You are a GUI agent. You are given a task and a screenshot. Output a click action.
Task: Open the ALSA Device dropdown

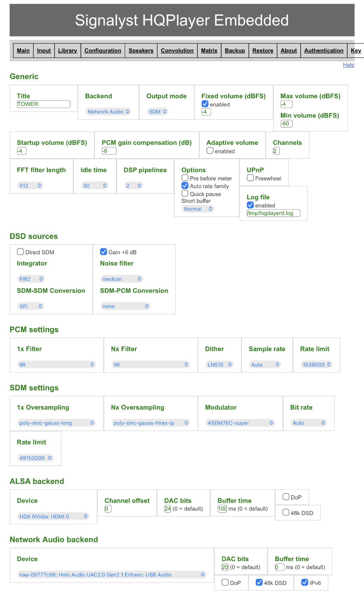click(x=53, y=516)
